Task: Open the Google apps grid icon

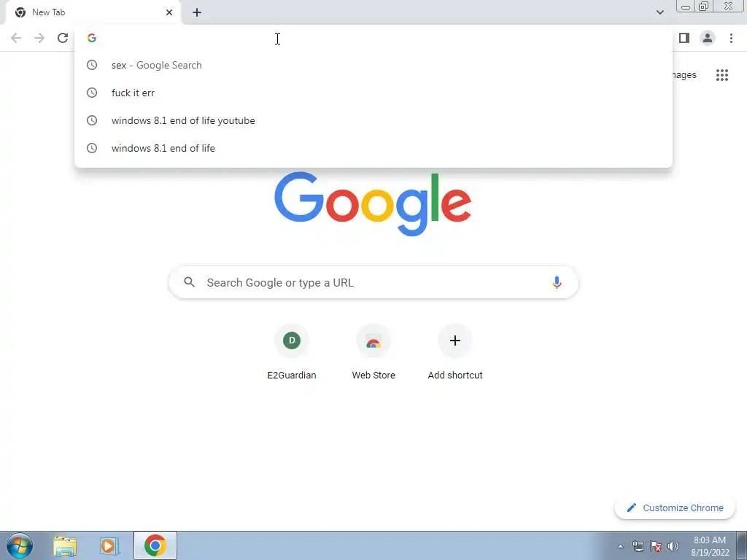Action: (x=722, y=75)
